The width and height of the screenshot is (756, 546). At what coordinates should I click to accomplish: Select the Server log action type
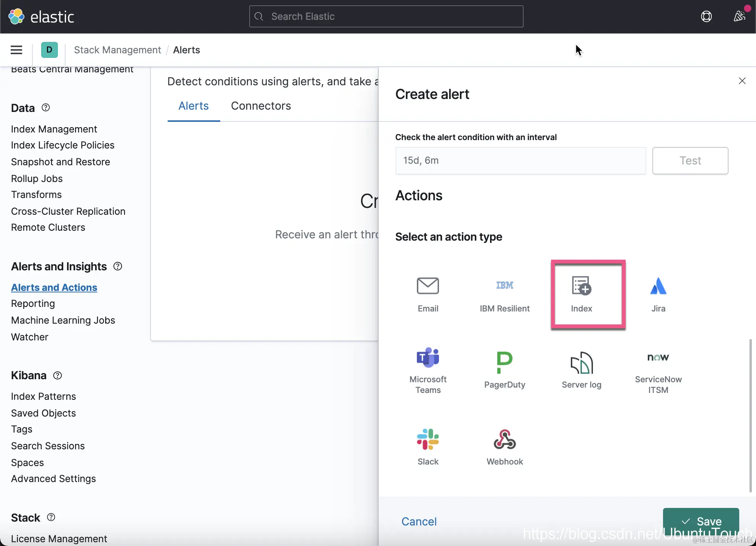[581, 369]
